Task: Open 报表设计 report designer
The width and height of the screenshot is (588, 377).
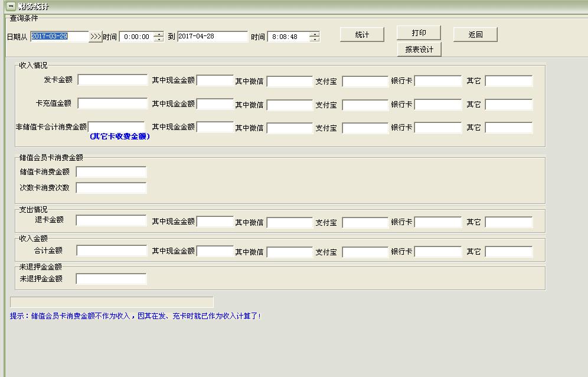Action: (419, 50)
